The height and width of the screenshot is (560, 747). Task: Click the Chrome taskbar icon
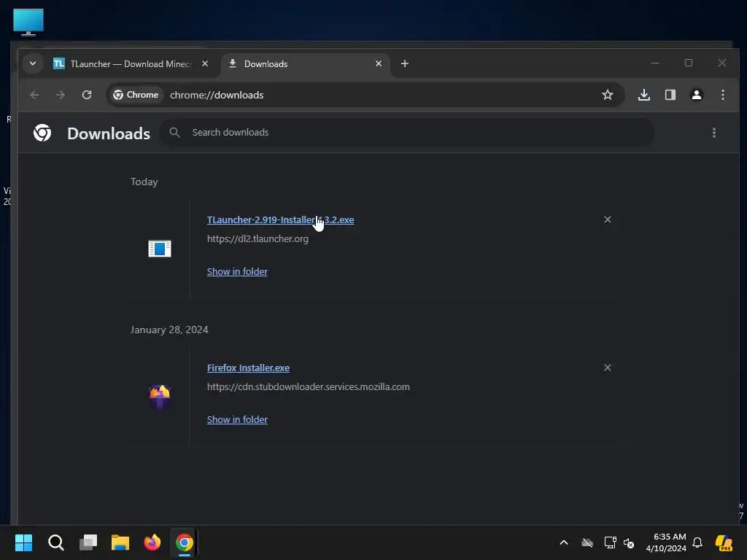[185, 542]
